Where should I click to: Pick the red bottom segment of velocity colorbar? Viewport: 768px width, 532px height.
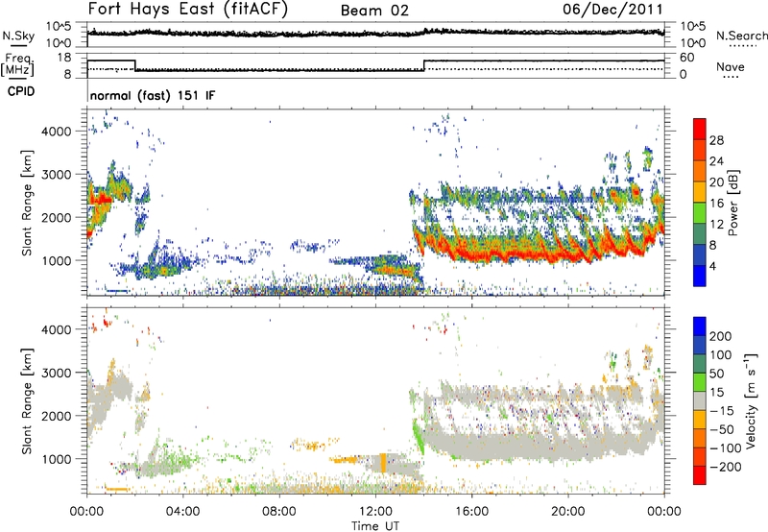pos(700,475)
